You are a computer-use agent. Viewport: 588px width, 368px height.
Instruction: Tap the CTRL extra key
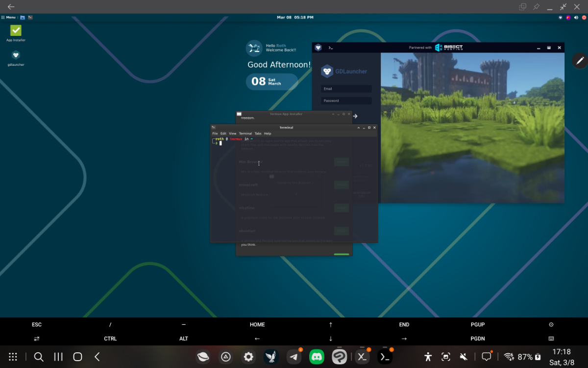[110, 339]
